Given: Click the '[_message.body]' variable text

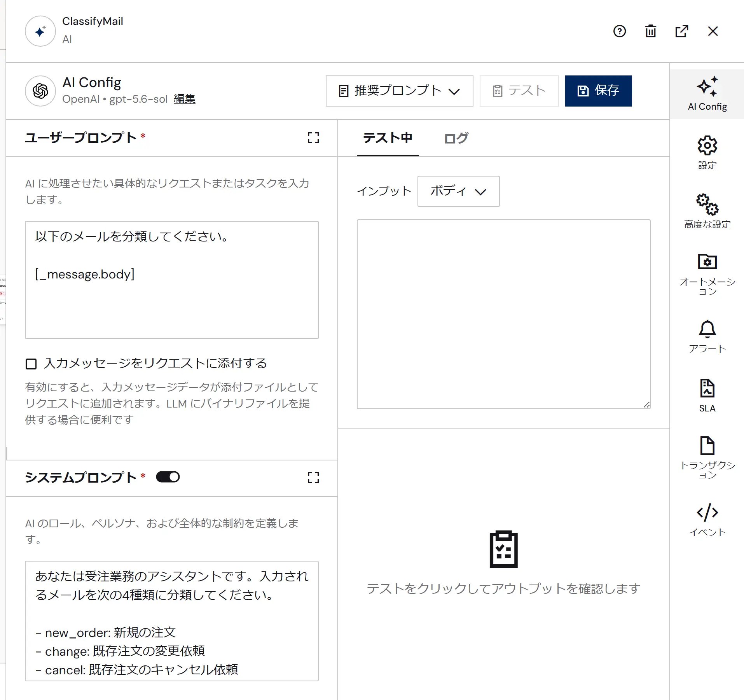Looking at the screenshot, I should (85, 274).
